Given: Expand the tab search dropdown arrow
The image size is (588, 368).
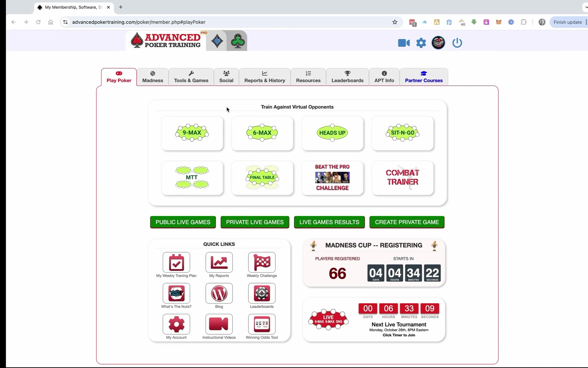Looking at the screenshot, I should pos(585,7).
